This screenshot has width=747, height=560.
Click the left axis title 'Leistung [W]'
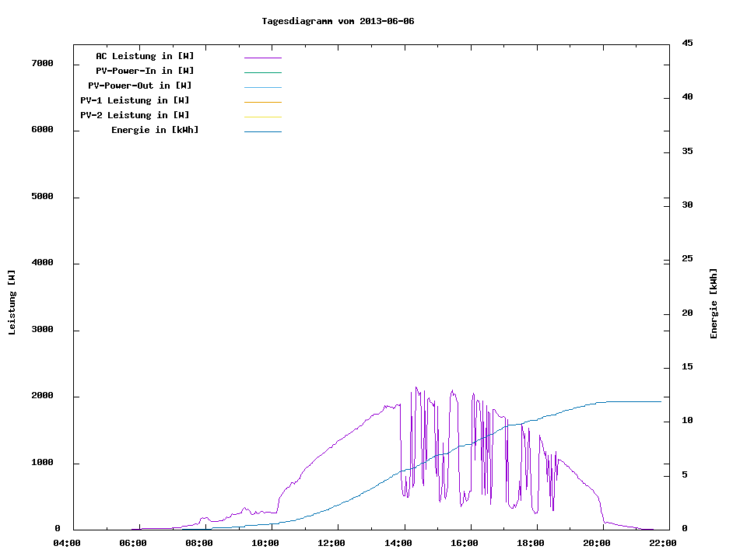12,303
